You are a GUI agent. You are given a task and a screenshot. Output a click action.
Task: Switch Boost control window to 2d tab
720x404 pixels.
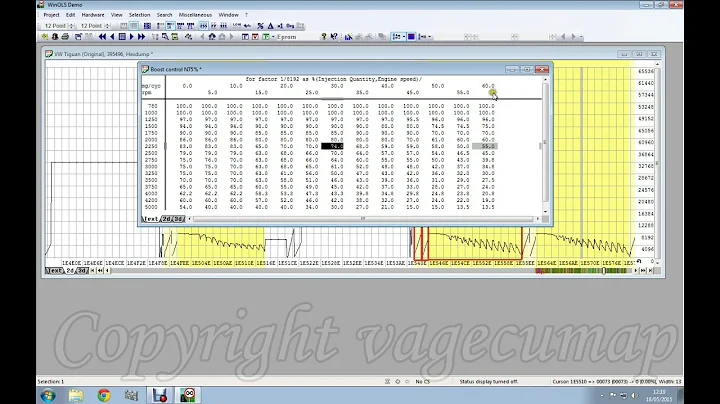click(x=166, y=219)
